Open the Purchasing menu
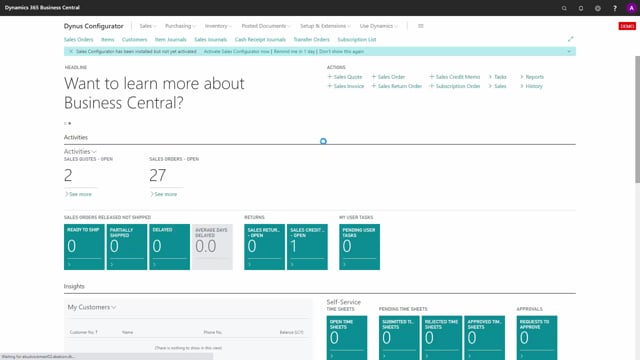 tap(180, 26)
